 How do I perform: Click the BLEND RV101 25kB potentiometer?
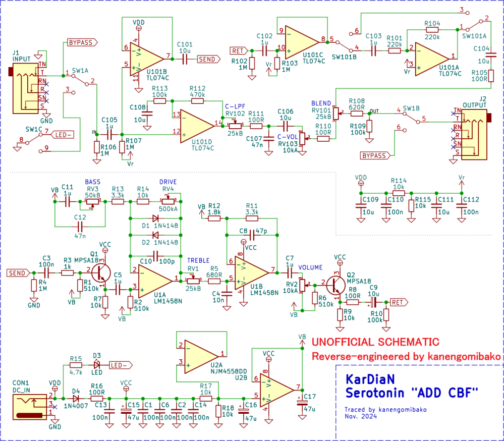(335, 113)
